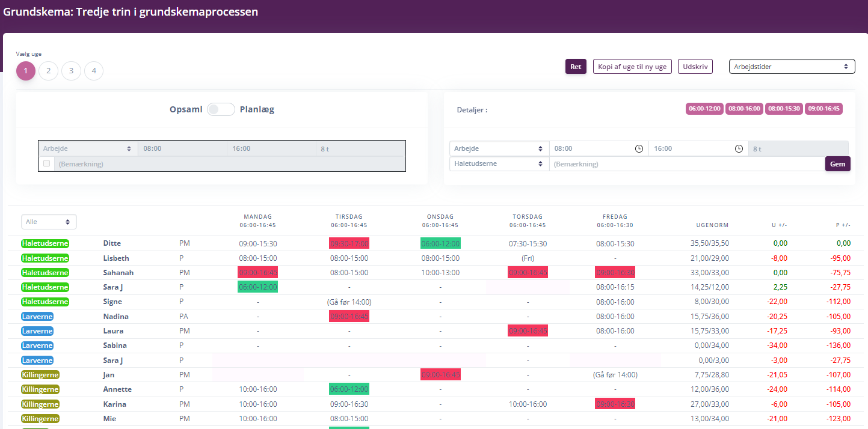Click Larverne tag in Sabina's row

click(37, 345)
